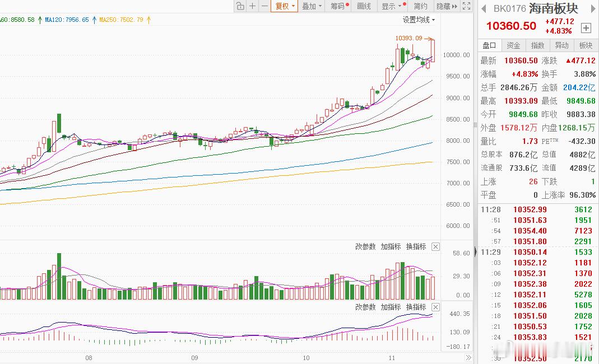Go to next sector using right arrow
This screenshot has width=599, height=364.
coord(593,8)
